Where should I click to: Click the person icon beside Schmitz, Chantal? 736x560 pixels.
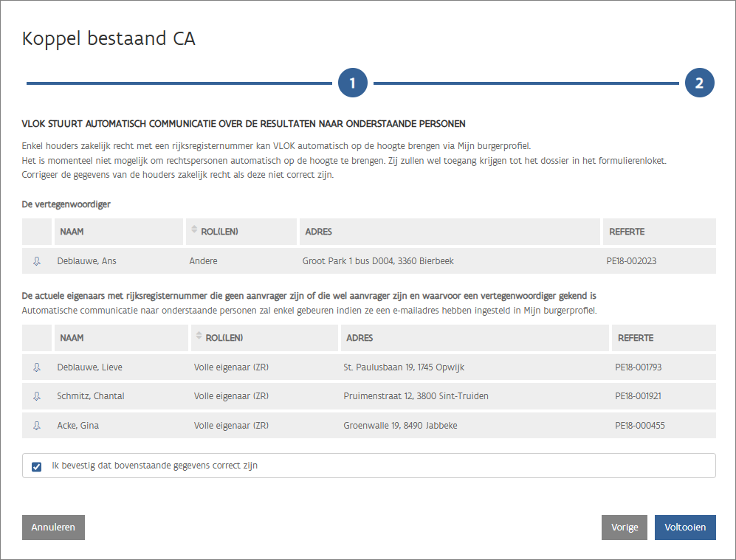[37, 396]
